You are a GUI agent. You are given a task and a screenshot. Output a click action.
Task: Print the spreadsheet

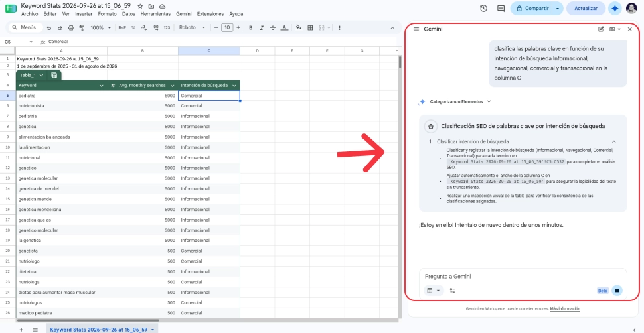(70, 27)
